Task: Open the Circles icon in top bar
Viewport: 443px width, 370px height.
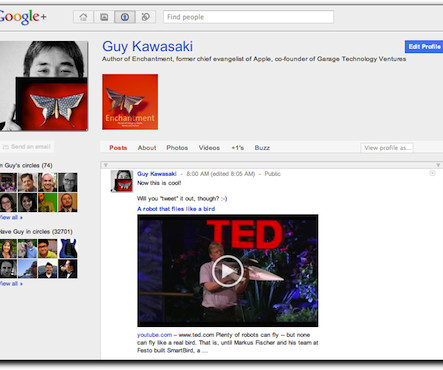Action: pyautogui.click(x=145, y=17)
